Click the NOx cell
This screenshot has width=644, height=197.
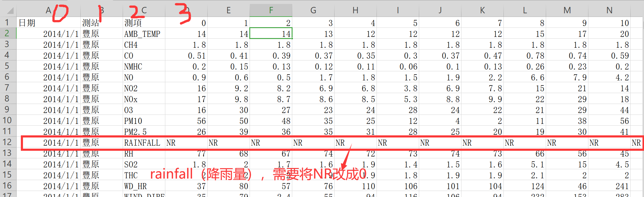click(x=144, y=99)
